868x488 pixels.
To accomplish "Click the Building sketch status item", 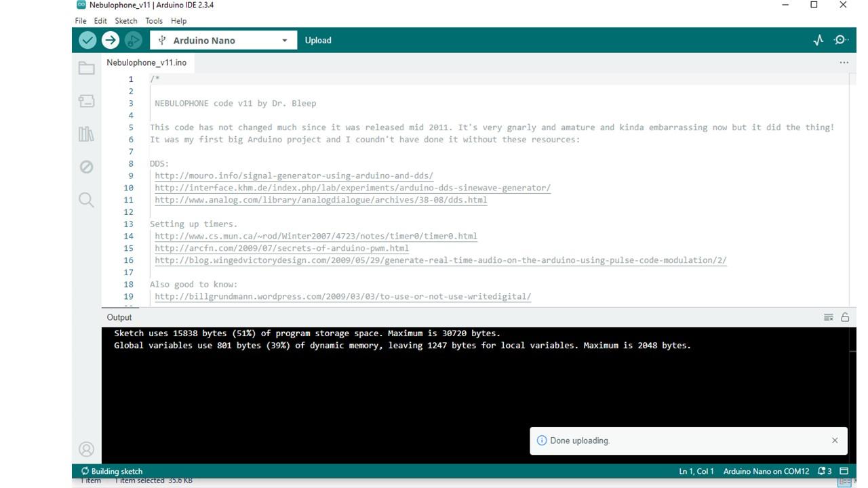I will tap(112, 471).
